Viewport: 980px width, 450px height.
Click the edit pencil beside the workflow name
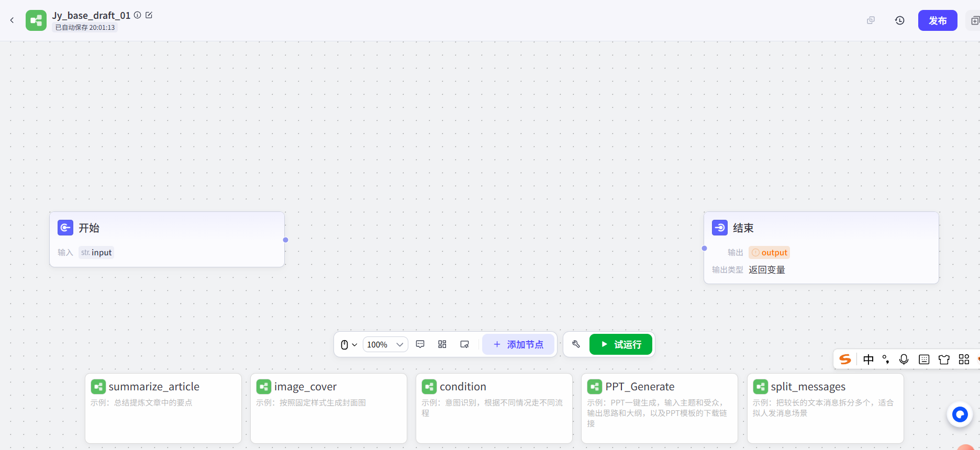coord(149,15)
